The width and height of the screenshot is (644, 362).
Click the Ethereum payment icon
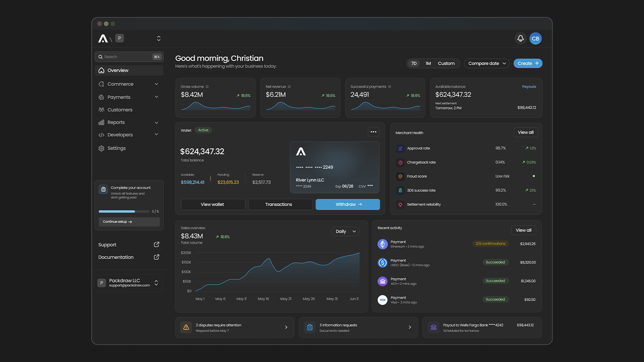pyautogui.click(x=382, y=244)
